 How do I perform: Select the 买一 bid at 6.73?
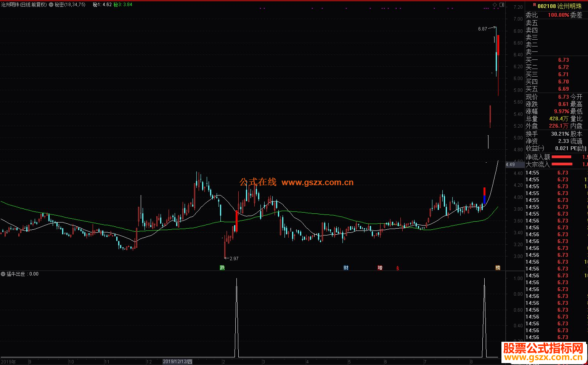tap(556, 60)
